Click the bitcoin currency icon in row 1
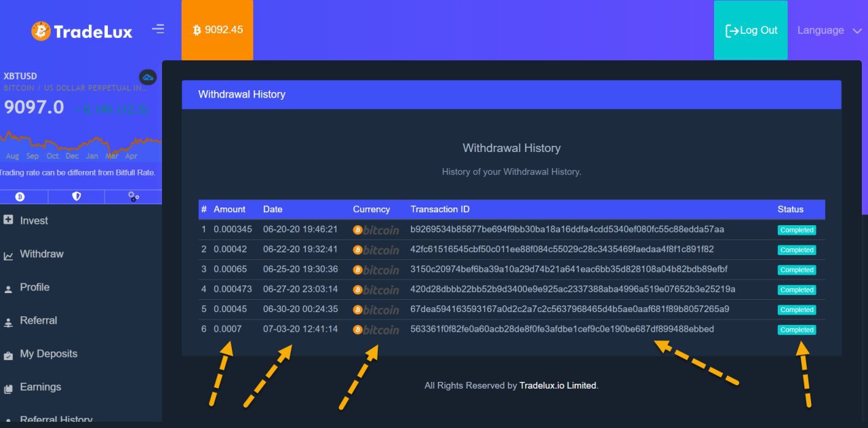 pyautogui.click(x=376, y=230)
